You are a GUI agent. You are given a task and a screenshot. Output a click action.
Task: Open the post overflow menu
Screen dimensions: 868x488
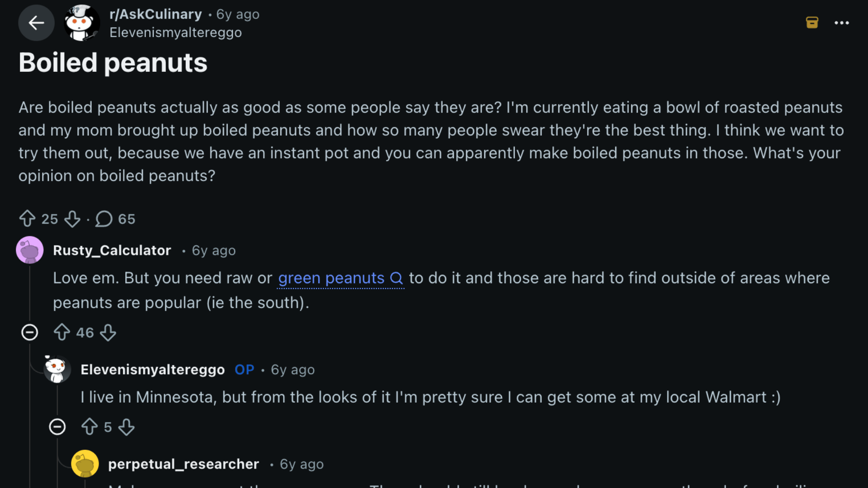[x=842, y=23]
